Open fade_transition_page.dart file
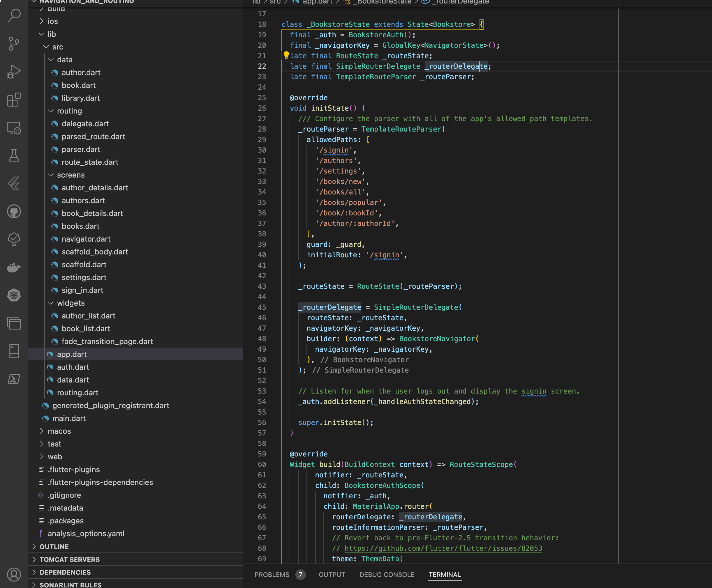Viewport: 712px width, 588px height. click(x=107, y=341)
